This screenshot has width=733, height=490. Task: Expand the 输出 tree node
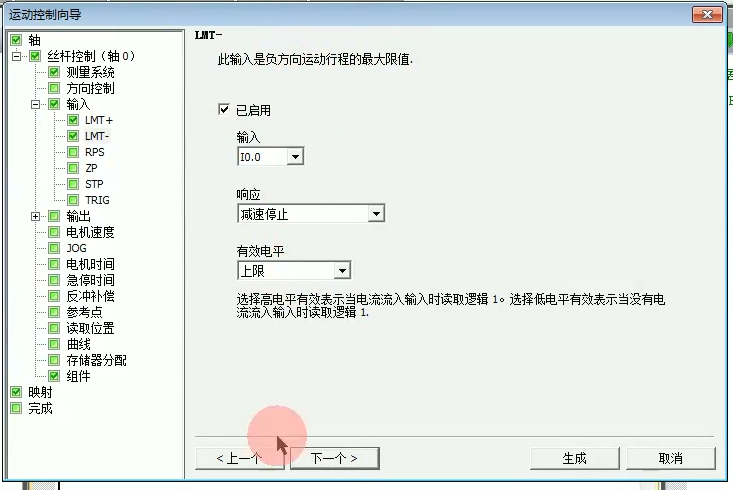point(36,216)
